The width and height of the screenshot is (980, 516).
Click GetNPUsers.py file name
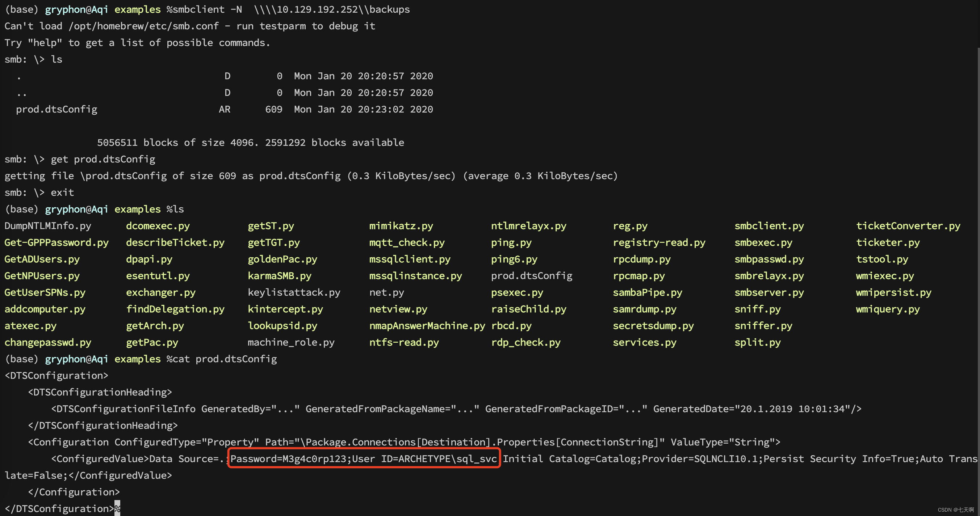42,276
